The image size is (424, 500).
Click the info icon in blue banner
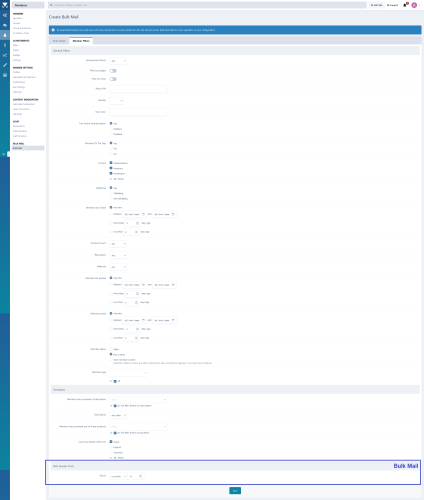click(53, 30)
